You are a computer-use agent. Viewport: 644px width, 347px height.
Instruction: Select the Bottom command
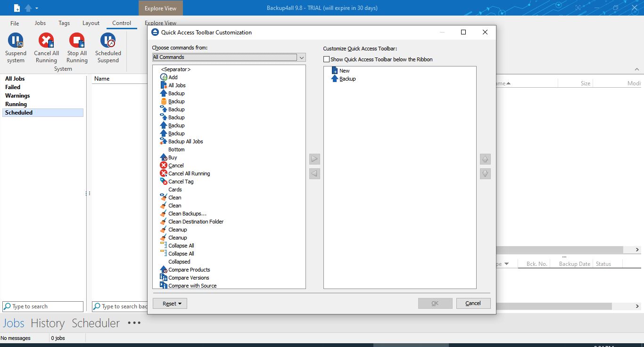point(176,149)
